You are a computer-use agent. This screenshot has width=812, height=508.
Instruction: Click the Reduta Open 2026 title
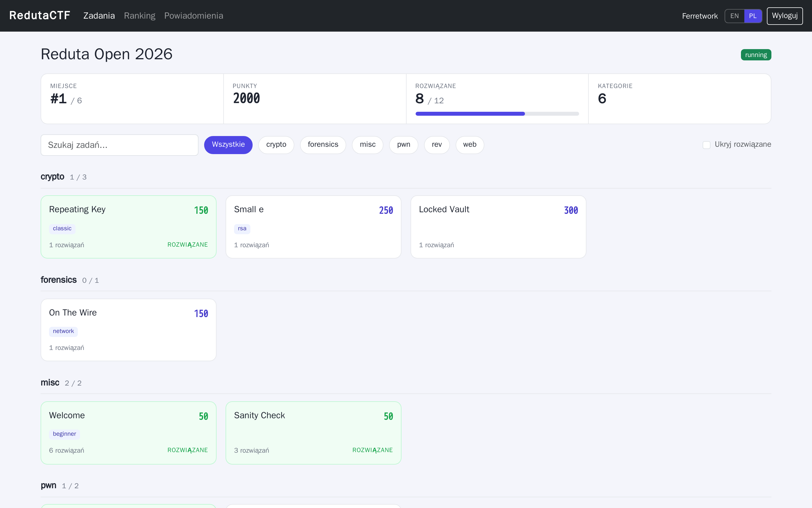(107, 54)
